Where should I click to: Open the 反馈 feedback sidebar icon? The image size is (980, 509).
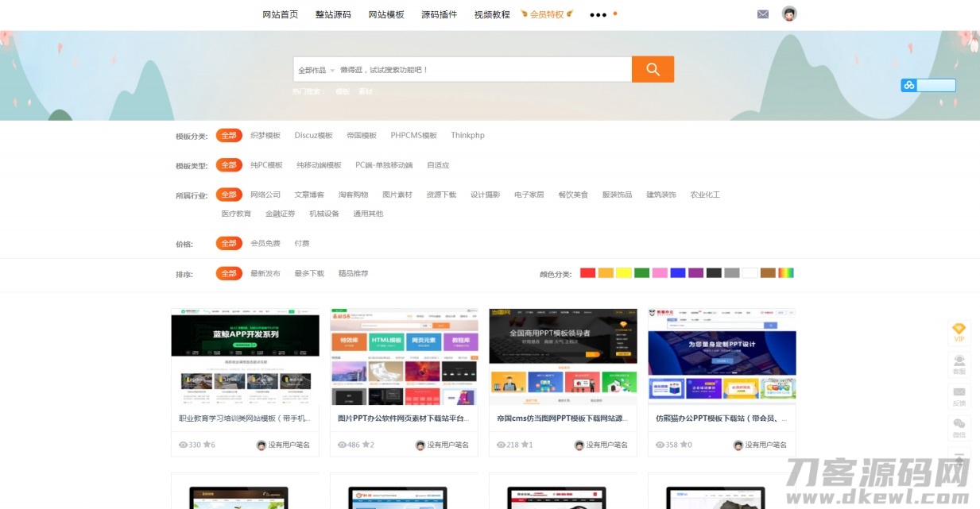(x=959, y=397)
